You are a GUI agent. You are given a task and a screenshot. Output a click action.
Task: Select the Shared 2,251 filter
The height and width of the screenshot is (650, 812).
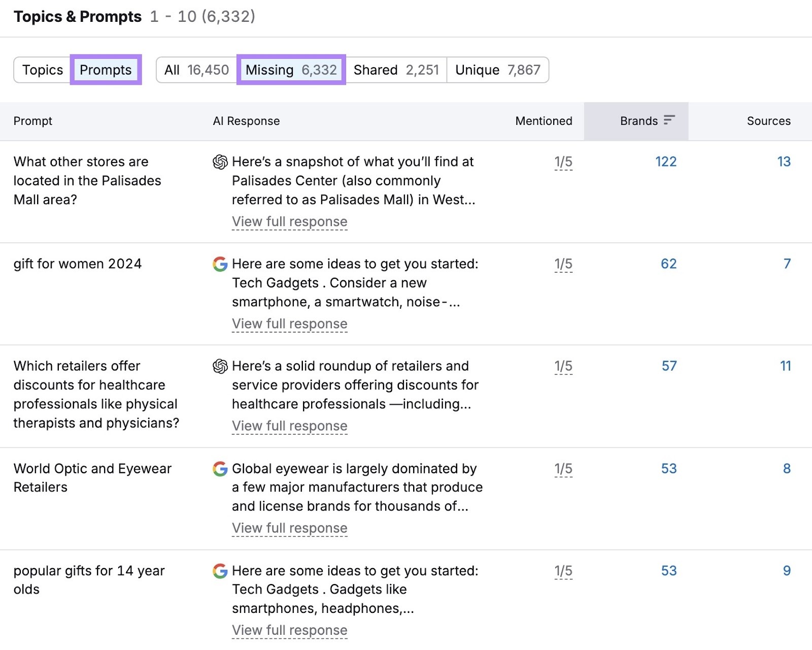coord(396,70)
